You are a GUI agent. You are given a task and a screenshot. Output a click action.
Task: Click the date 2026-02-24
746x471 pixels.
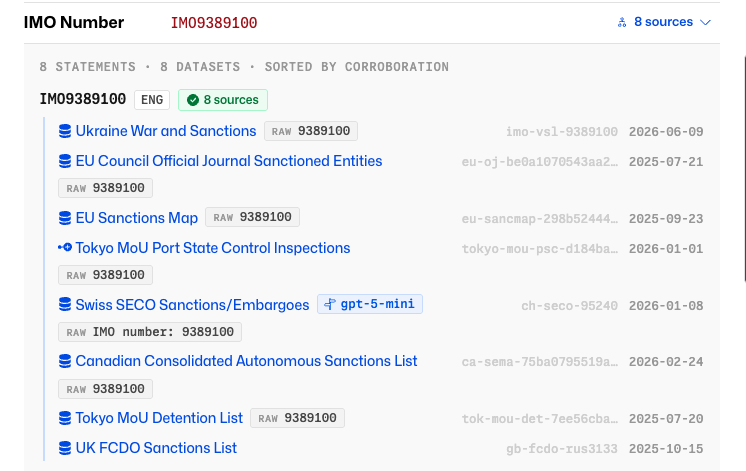pos(666,362)
